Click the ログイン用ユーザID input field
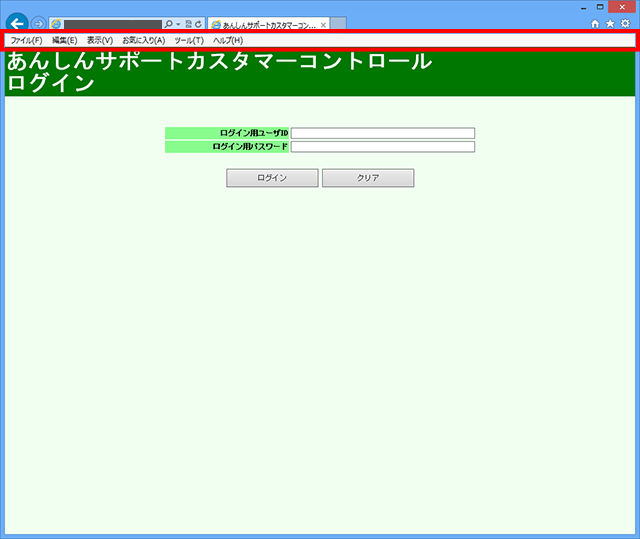 (383, 133)
